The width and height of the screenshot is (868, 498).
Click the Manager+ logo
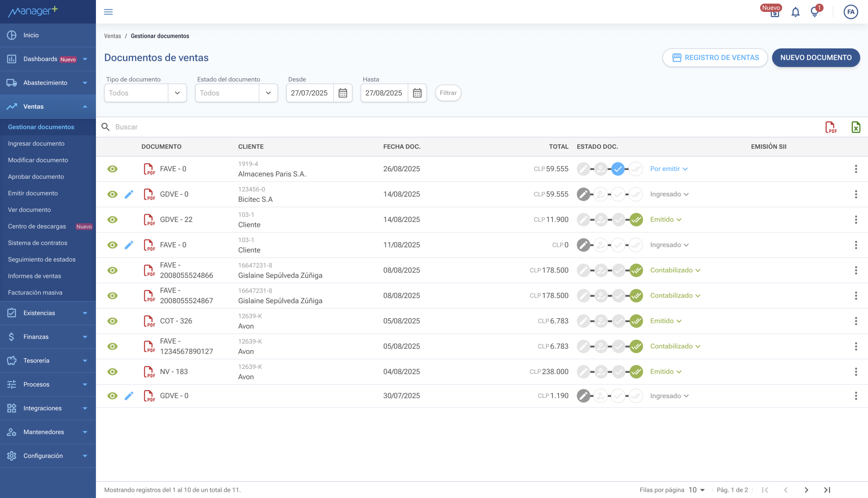(x=33, y=11)
